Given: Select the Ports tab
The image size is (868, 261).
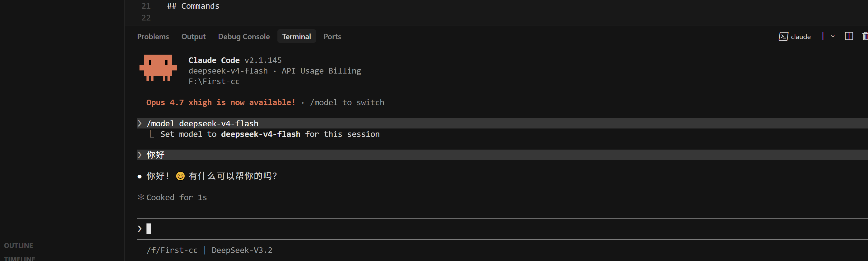Looking at the screenshot, I should point(332,36).
